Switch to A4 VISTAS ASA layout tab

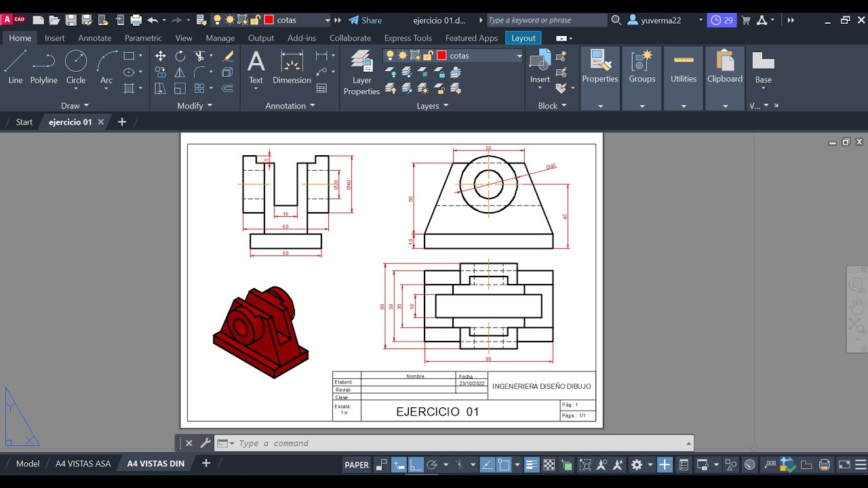click(x=83, y=464)
